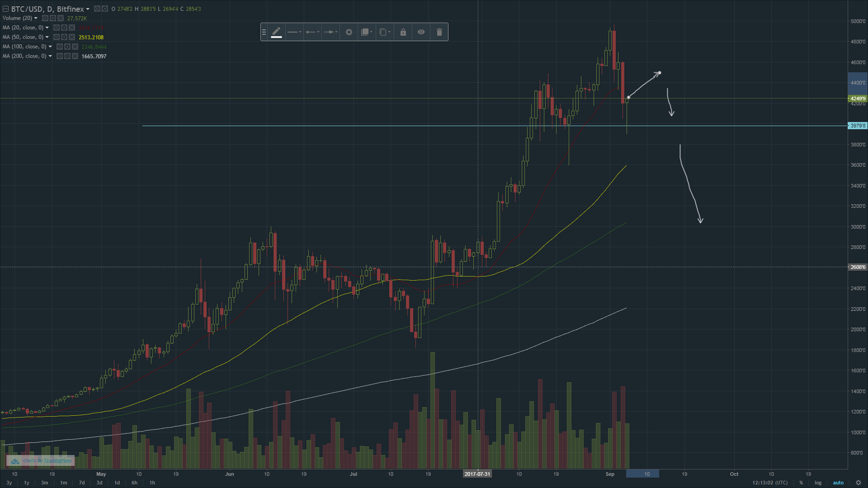Viewport: 868px width, 488px height.
Task: Open chart settings gear at bottom right
Action: [x=858, y=483]
